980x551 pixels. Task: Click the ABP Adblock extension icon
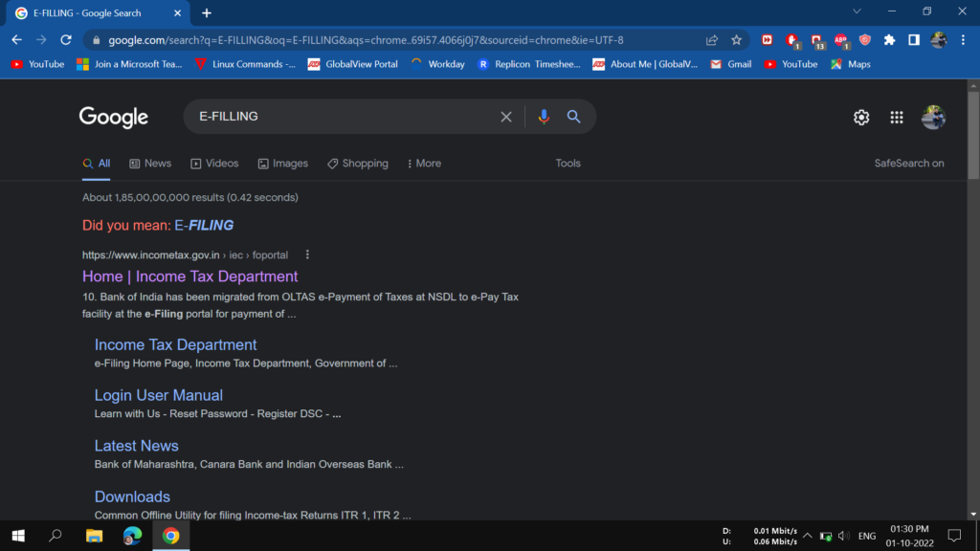(841, 40)
